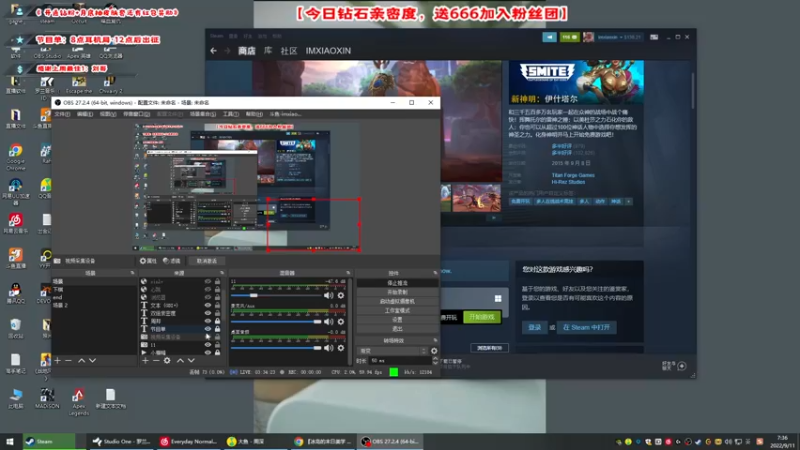Pop out the 来源 dock panel

point(221,273)
